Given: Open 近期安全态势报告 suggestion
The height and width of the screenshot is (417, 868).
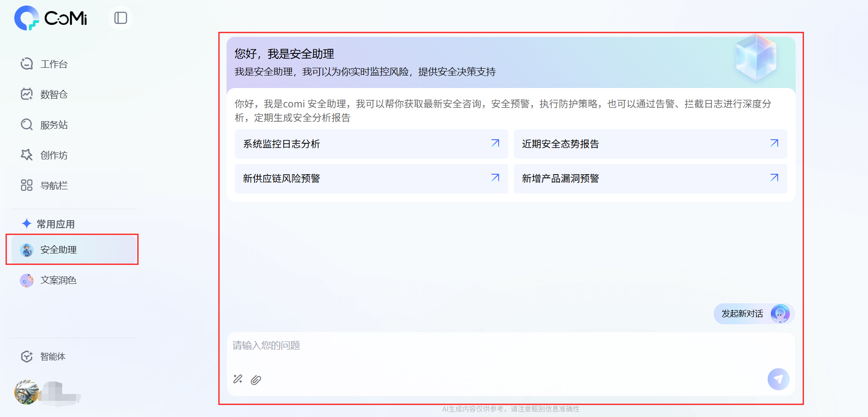Looking at the screenshot, I should 650,144.
